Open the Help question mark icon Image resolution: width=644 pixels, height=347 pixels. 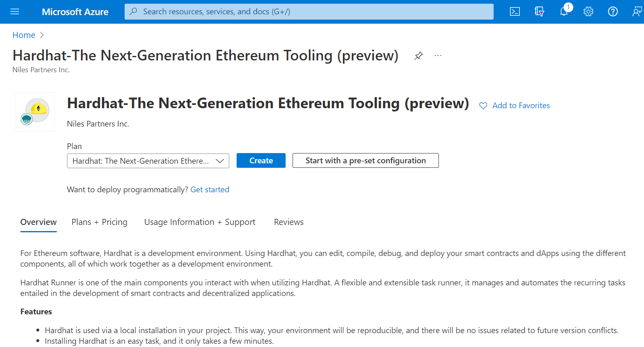click(x=613, y=11)
